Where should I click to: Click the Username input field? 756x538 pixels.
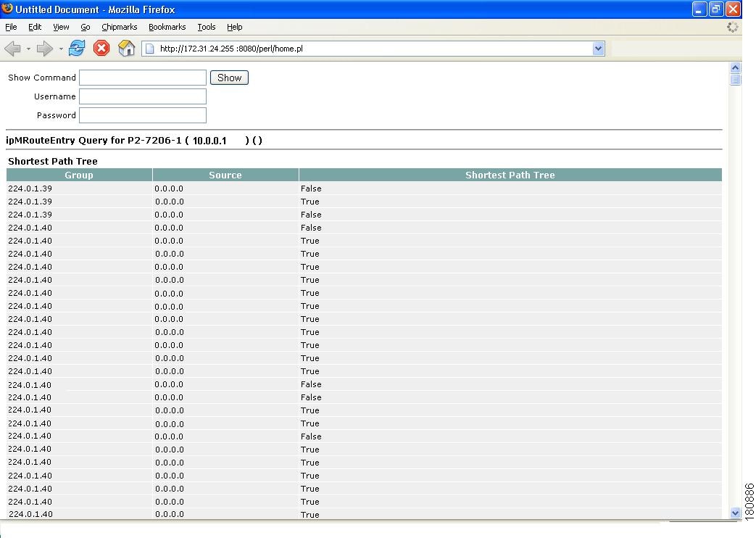(x=142, y=96)
